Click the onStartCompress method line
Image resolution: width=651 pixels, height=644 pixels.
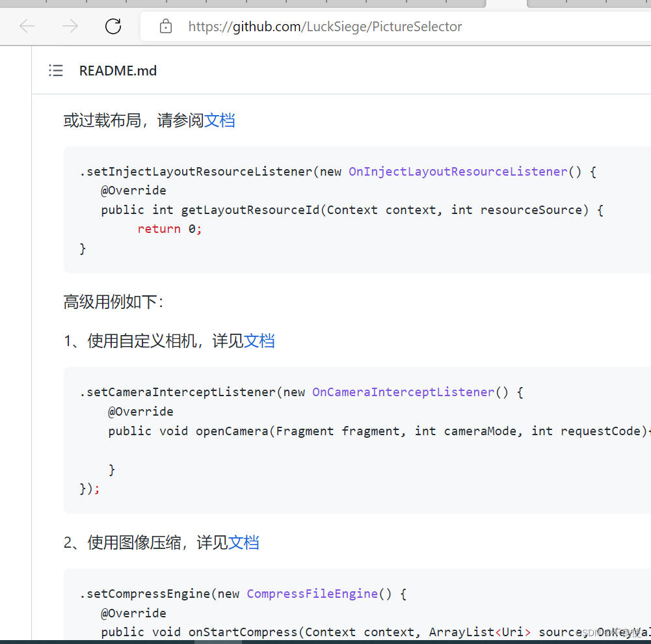(376, 632)
